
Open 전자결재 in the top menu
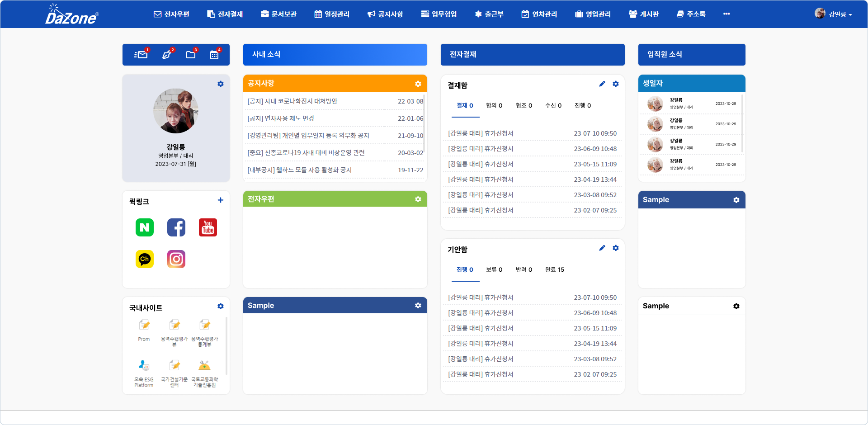point(225,14)
